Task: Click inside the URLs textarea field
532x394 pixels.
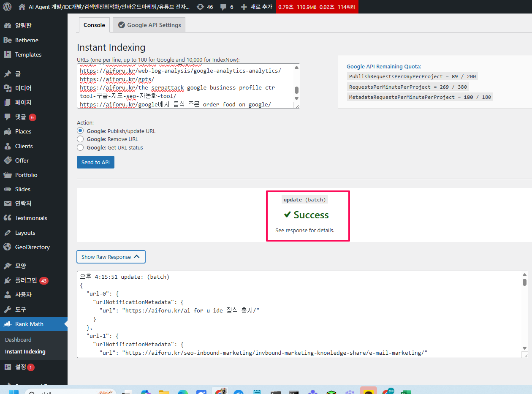Action: point(186,87)
